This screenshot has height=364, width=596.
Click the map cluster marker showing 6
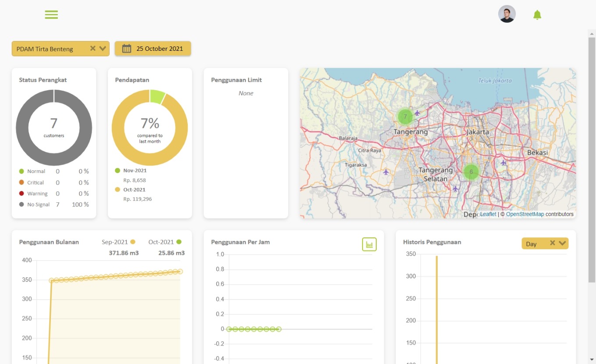471,172
